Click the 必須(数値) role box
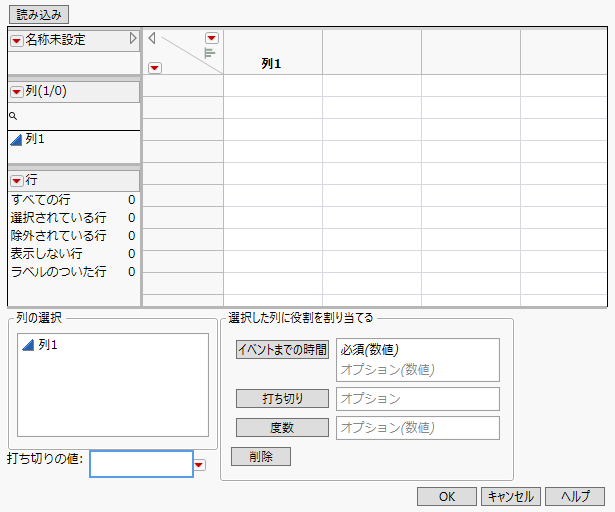The height and width of the screenshot is (512, 615). click(418, 360)
